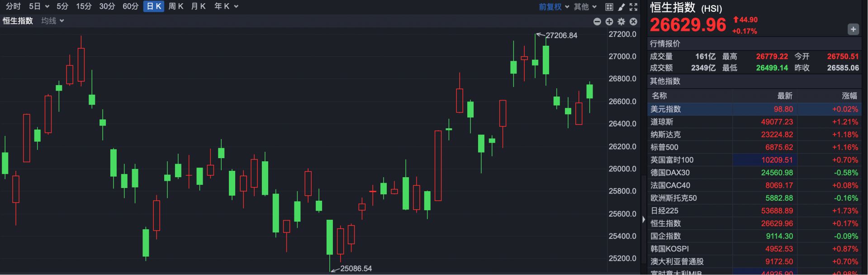
Task: Zoom in the chart with plus icon
Action: pos(609,21)
